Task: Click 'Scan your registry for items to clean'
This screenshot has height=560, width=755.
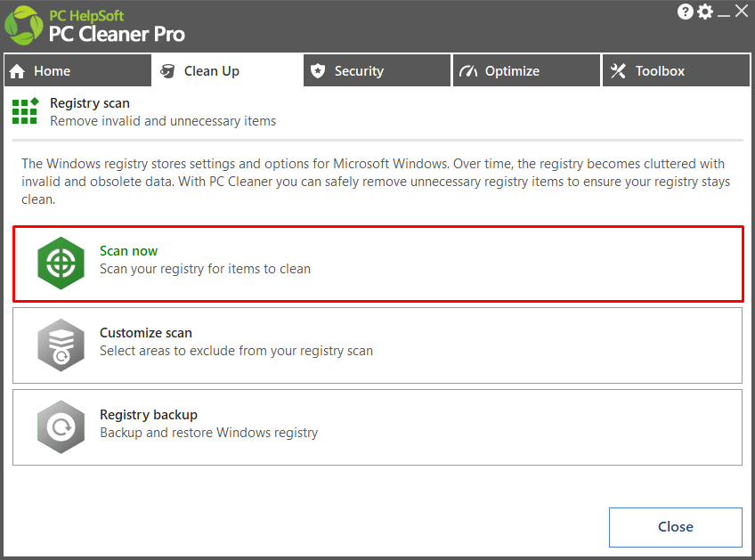Action: click(205, 269)
